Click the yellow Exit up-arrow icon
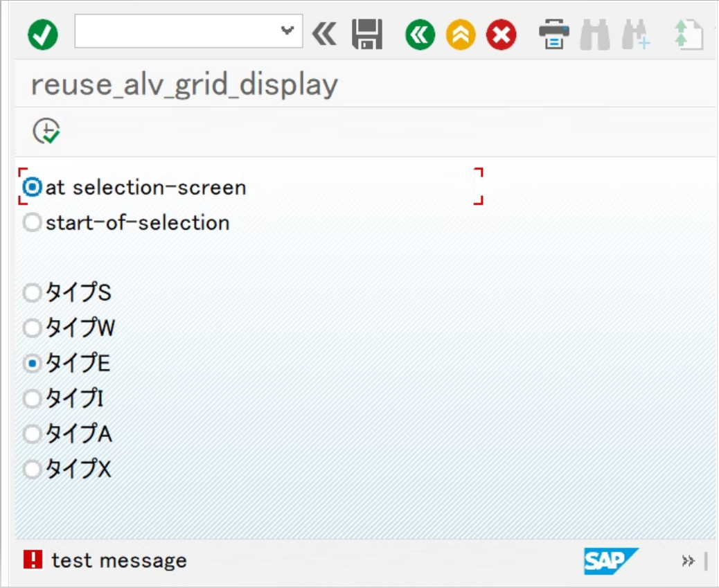Image resolution: width=719 pixels, height=588 pixels. click(461, 35)
